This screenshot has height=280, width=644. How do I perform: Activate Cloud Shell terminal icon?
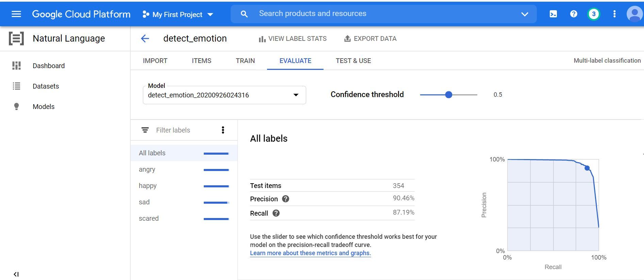pos(553,14)
